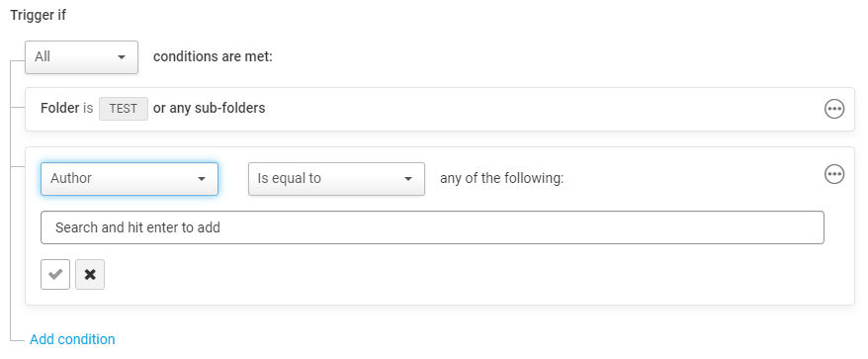Open the All conditions selector
Viewport: 868px width, 359px height.
[x=81, y=57]
